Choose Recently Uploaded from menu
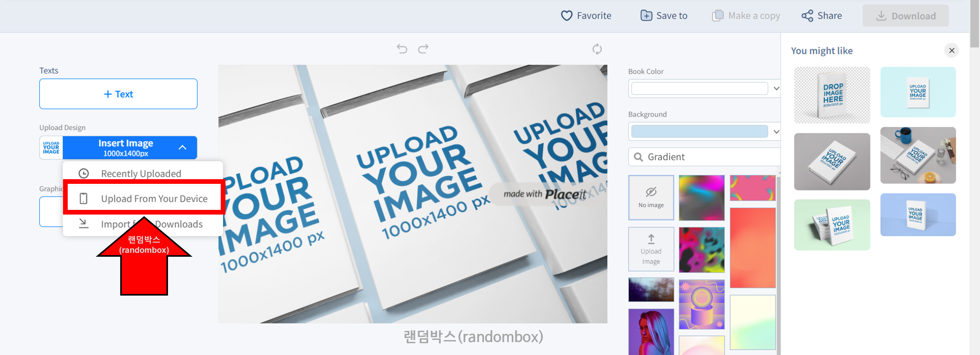Screen dimensions: 980x355 141,173
